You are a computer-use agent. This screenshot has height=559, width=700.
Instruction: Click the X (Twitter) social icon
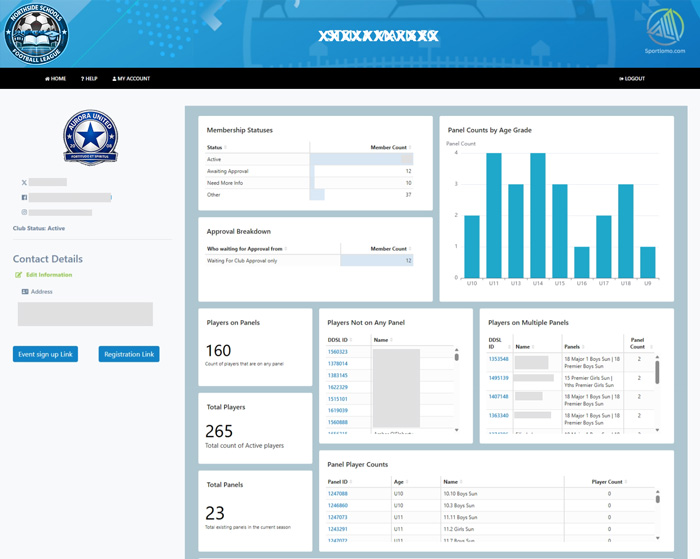coord(24,183)
